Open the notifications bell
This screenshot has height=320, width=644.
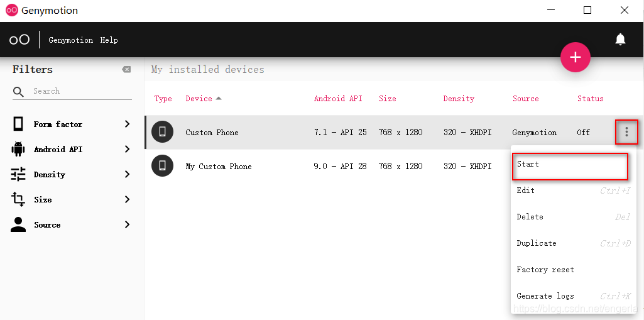tap(620, 40)
